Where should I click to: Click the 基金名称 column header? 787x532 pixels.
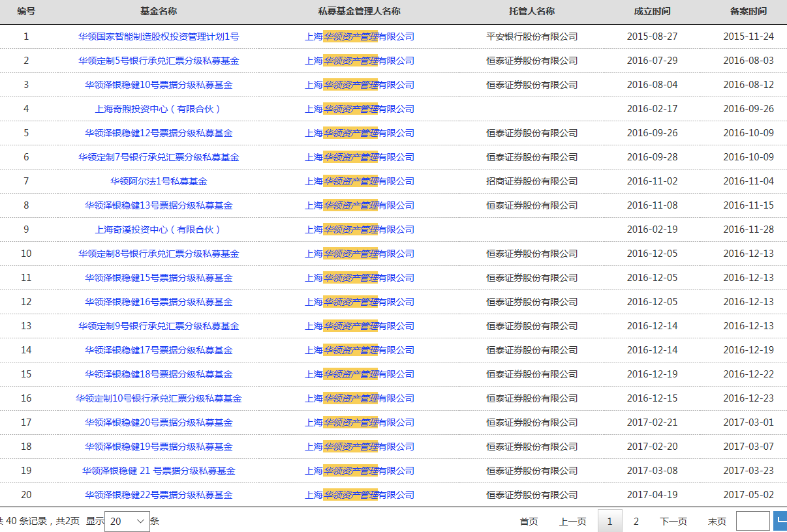pyautogui.click(x=159, y=12)
